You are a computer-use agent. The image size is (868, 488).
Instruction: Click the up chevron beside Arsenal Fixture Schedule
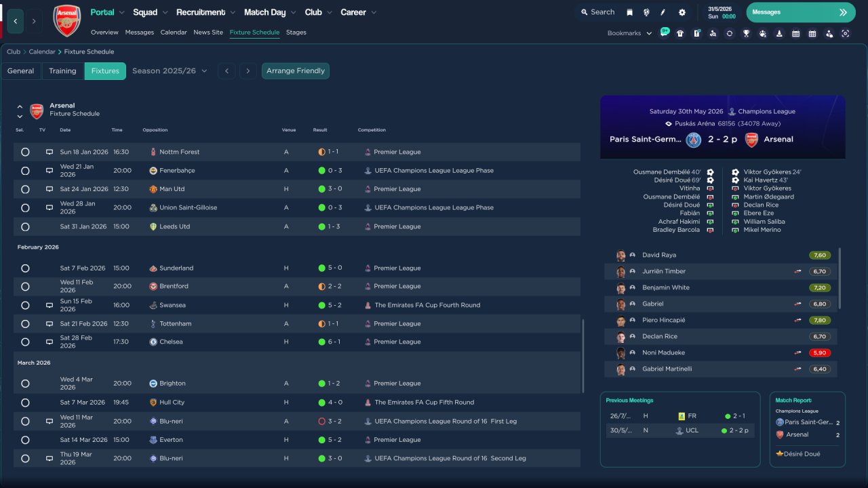pyautogui.click(x=20, y=107)
